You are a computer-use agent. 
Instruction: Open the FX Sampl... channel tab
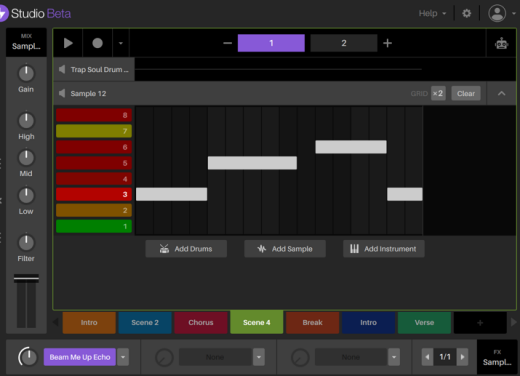tap(497, 358)
